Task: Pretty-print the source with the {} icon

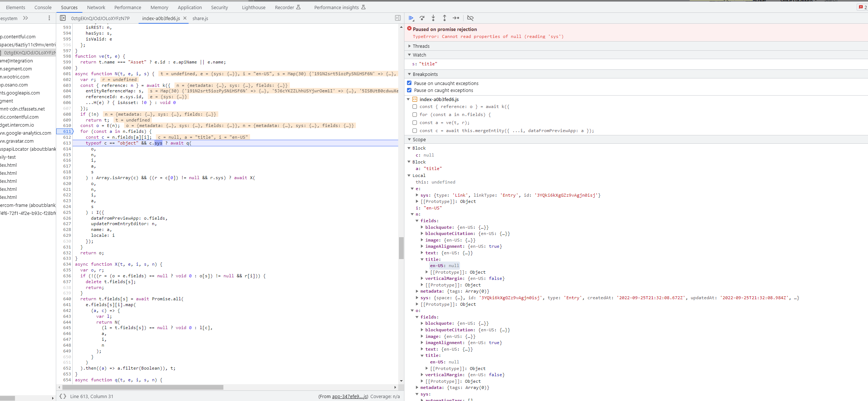Action: click(x=63, y=396)
